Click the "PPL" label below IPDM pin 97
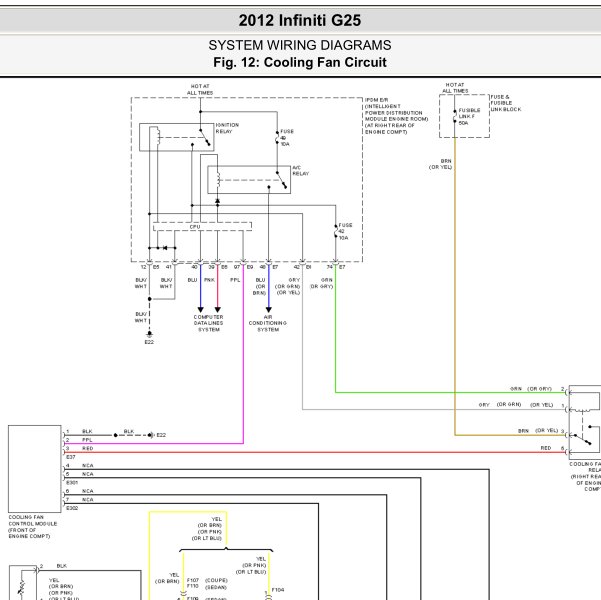 (235, 280)
